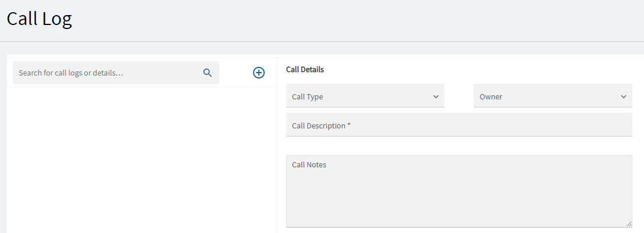644x233 pixels.
Task: Add a new call log with plus icon
Action: click(259, 73)
